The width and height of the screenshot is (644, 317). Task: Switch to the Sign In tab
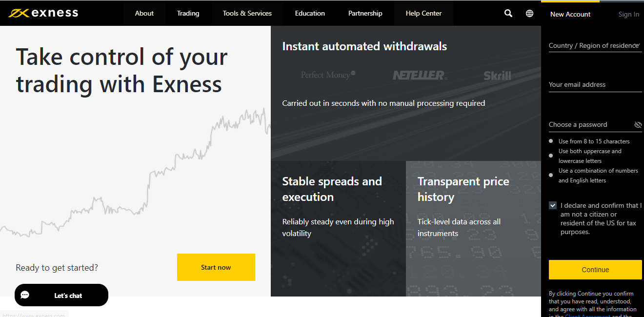point(628,14)
